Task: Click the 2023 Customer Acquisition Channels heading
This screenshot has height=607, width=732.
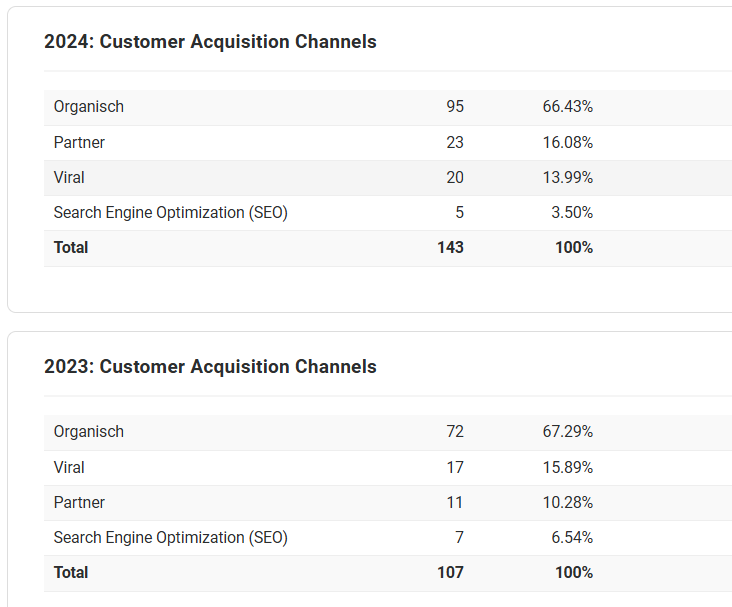Action: (210, 367)
